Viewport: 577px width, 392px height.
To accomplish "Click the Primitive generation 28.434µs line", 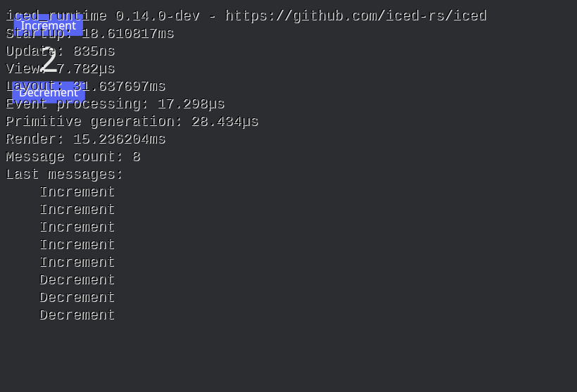I will [132, 122].
